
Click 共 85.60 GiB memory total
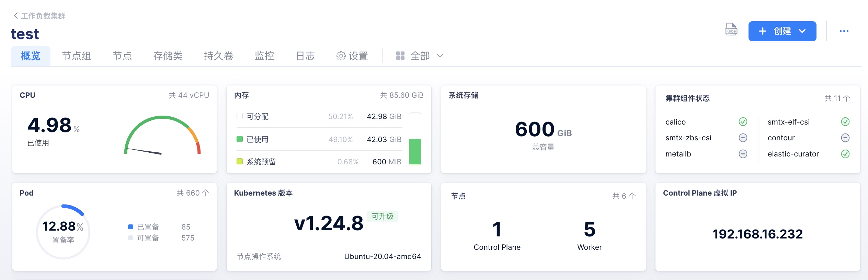(402, 95)
